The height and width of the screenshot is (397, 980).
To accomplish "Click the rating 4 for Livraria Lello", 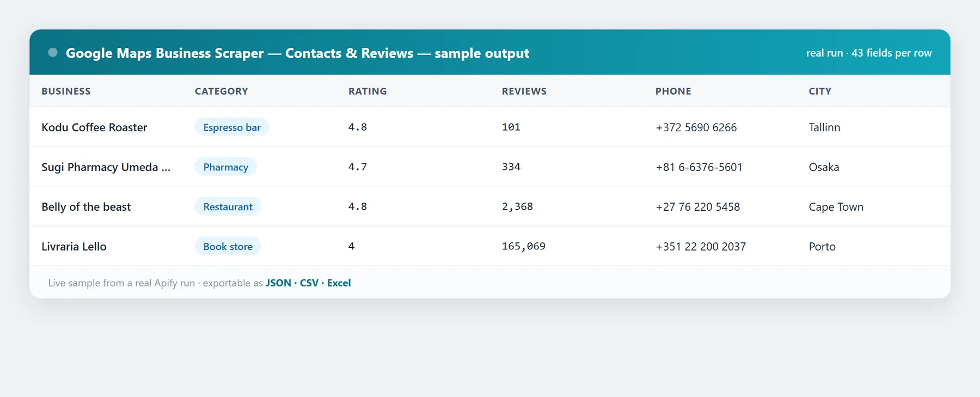I will point(352,246).
